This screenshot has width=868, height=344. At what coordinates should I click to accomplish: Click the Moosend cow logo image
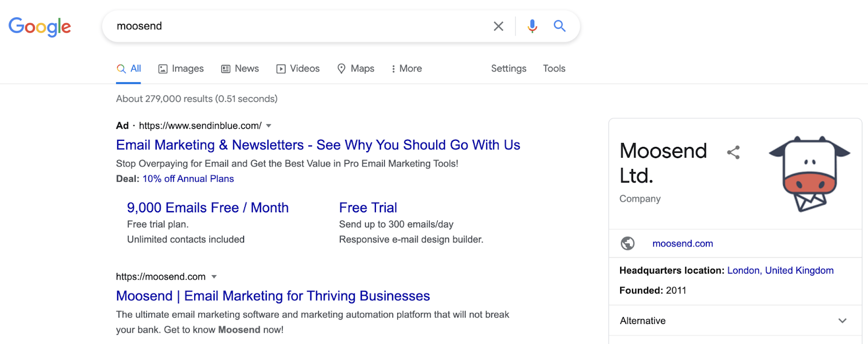point(809,174)
